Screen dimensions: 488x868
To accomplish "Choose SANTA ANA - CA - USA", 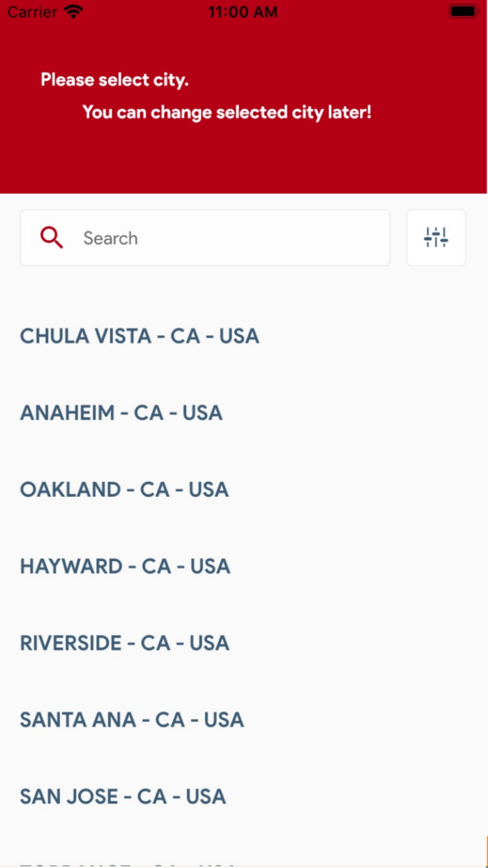I will pyautogui.click(x=132, y=720).
